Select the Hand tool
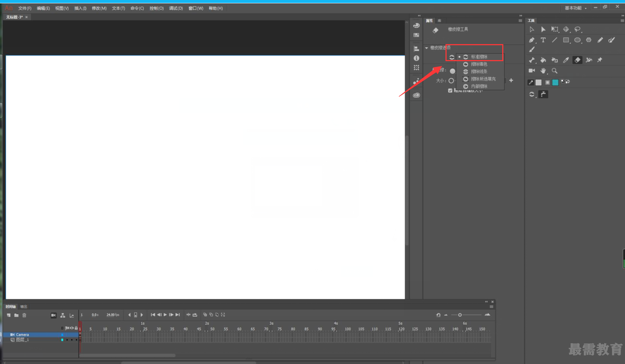 [543, 70]
